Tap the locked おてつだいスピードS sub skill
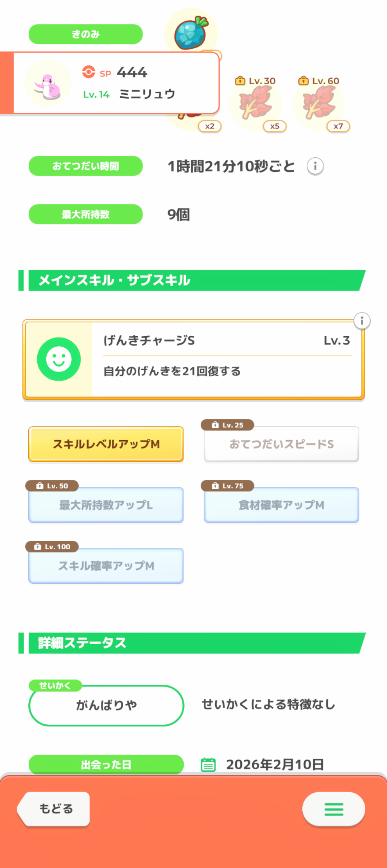This screenshot has height=868, width=387. pyautogui.click(x=281, y=444)
